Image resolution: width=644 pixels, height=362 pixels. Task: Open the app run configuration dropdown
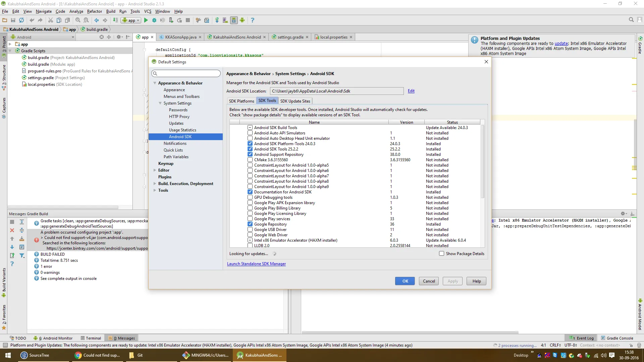tap(131, 20)
